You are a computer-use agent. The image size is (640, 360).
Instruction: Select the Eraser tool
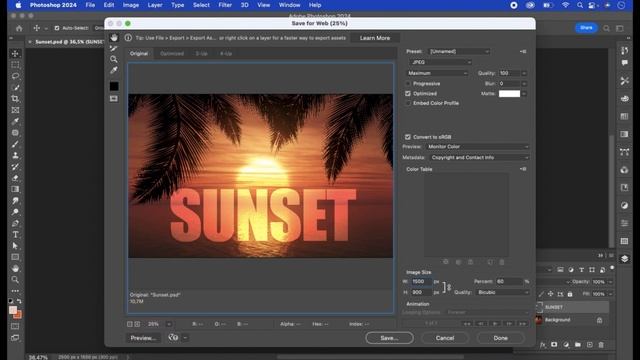[15, 178]
